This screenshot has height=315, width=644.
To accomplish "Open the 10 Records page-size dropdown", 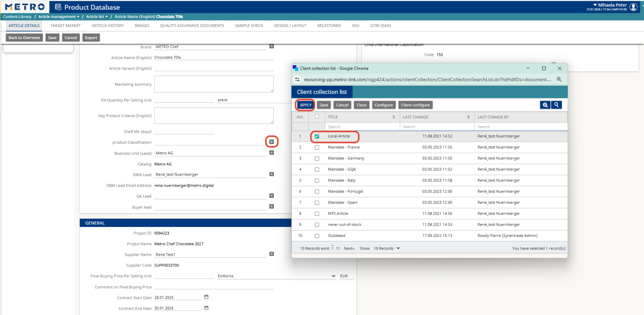I will coord(387,248).
